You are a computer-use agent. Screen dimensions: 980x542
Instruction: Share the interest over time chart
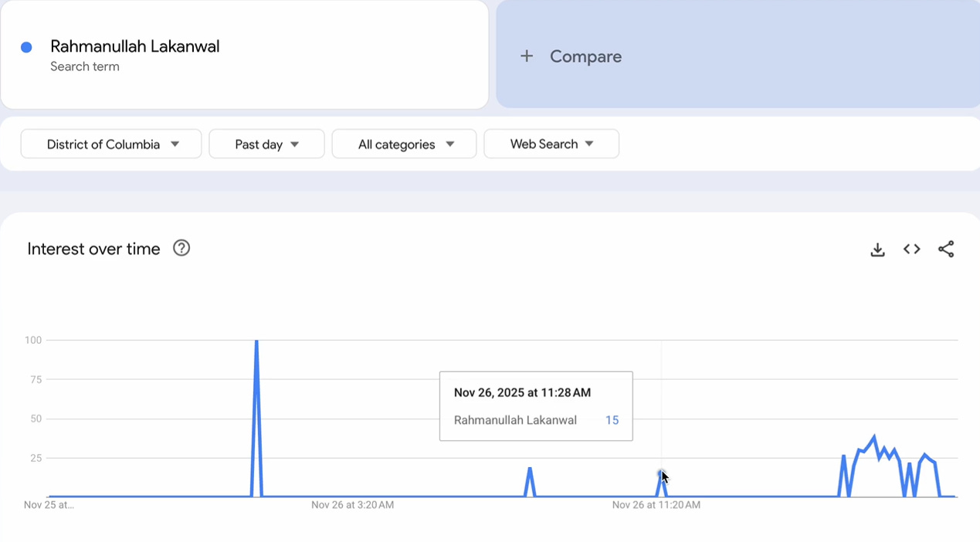[946, 249]
